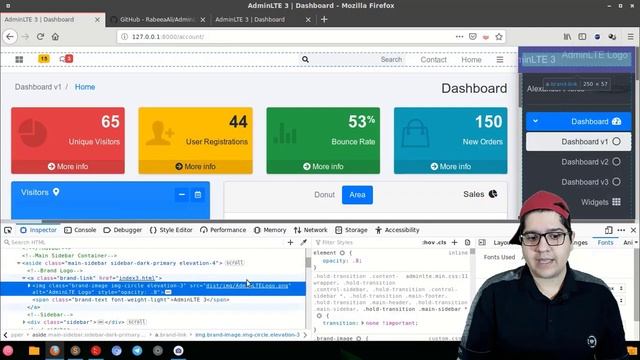Open the Performance tab
This screenshot has height=360, width=640.
pyautogui.click(x=223, y=230)
